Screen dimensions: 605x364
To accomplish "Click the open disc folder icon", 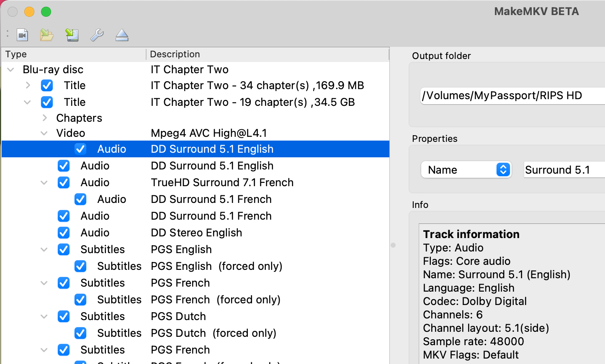I will [46, 35].
